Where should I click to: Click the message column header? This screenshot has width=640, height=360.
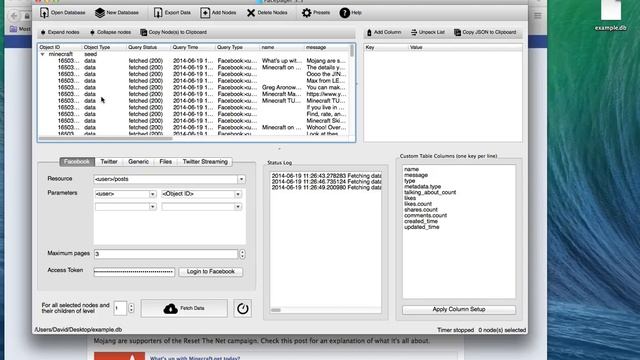[327, 47]
